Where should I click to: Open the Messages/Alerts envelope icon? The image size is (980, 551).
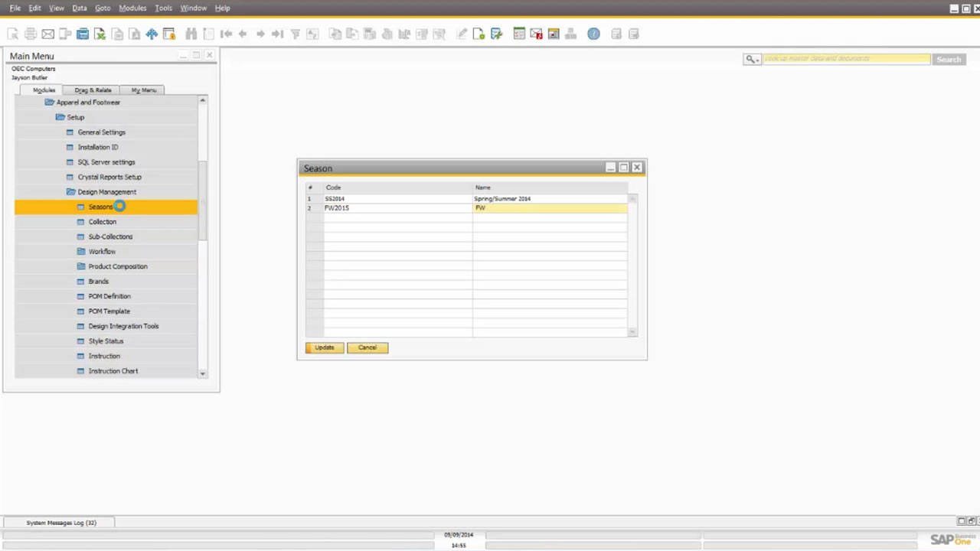tap(536, 34)
